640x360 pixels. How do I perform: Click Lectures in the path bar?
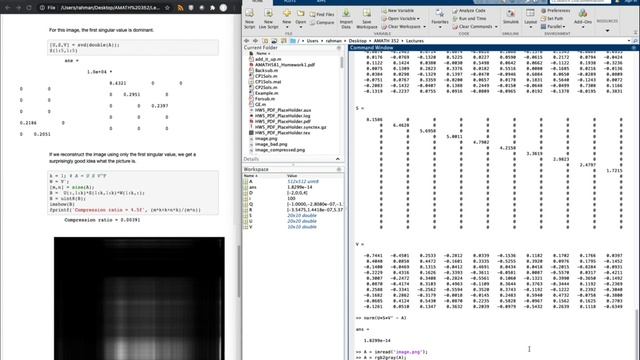tap(415, 41)
